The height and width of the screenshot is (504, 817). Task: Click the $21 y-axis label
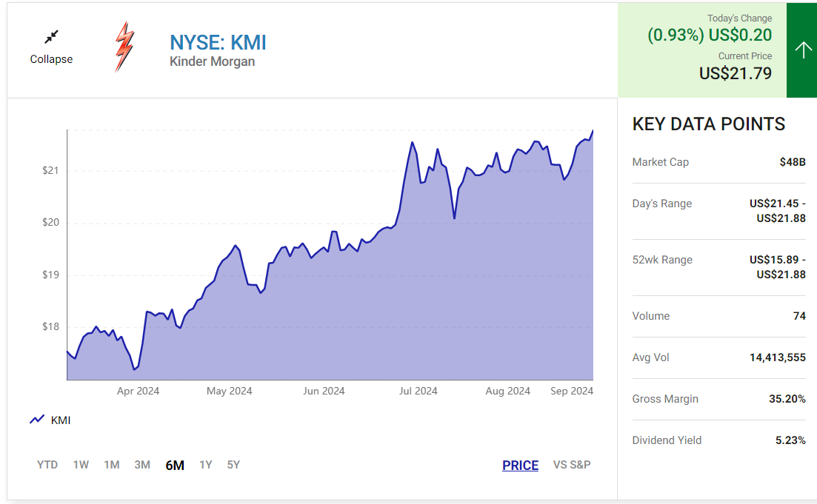point(50,170)
